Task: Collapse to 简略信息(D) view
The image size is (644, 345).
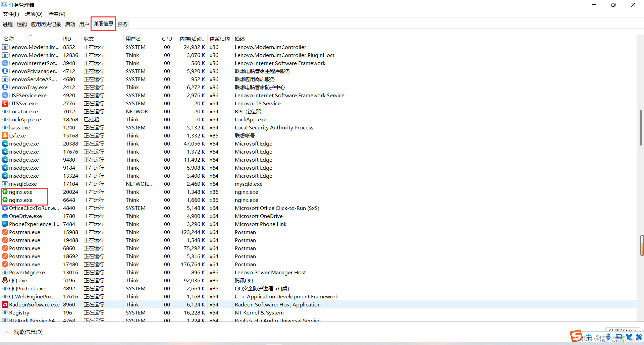Action: click(x=24, y=332)
